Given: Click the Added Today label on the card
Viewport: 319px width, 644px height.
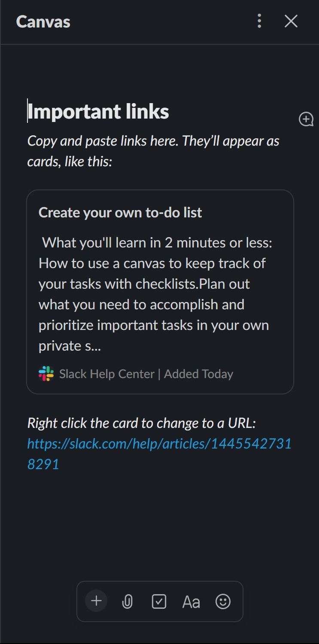Looking at the screenshot, I should point(198,374).
